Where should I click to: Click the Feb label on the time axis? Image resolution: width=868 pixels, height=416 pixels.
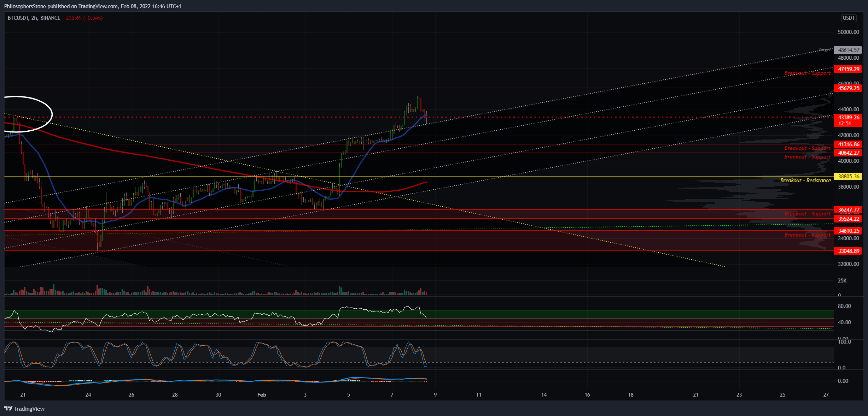[262, 395]
